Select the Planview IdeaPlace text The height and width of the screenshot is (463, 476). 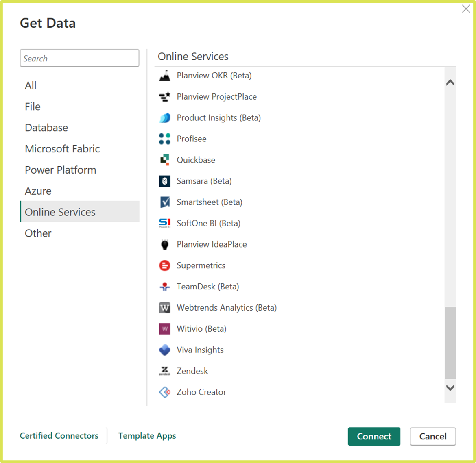point(212,244)
